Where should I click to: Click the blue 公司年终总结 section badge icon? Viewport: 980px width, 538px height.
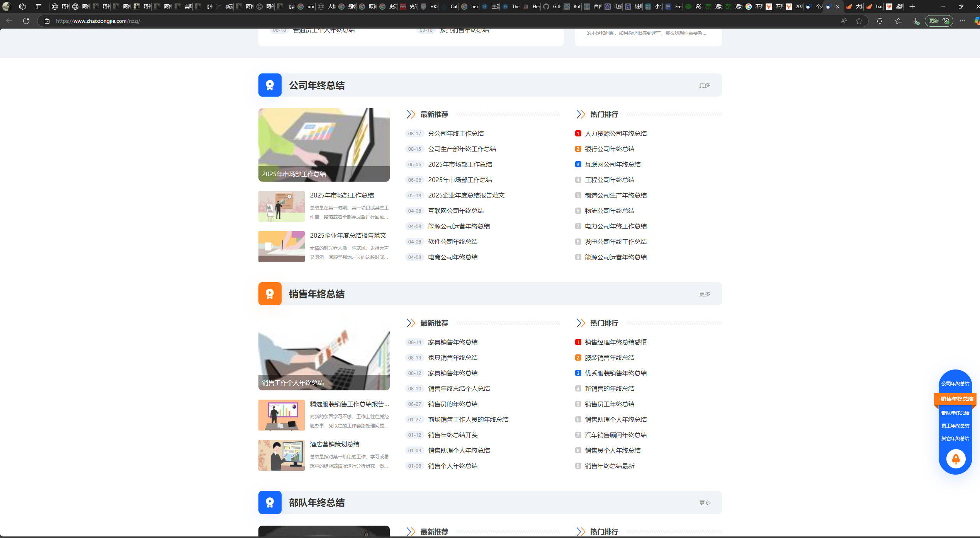(x=270, y=85)
